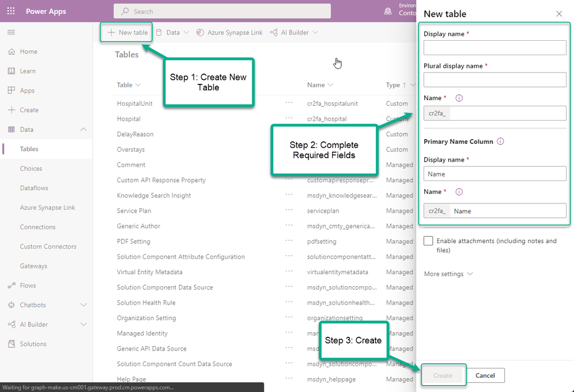Click the Home house icon in sidebar
Screen dimensions: 574x392
point(11,52)
